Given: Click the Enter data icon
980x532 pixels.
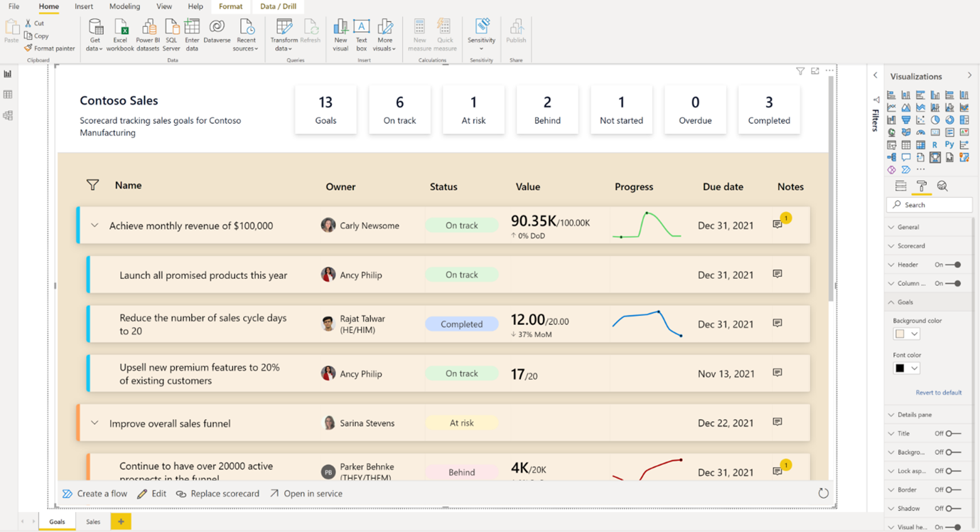Looking at the screenshot, I should 192,35.
